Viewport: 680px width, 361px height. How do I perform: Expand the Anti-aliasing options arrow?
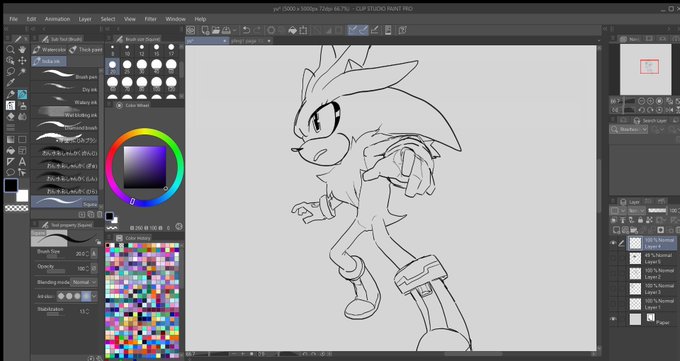(x=95, y=296)
